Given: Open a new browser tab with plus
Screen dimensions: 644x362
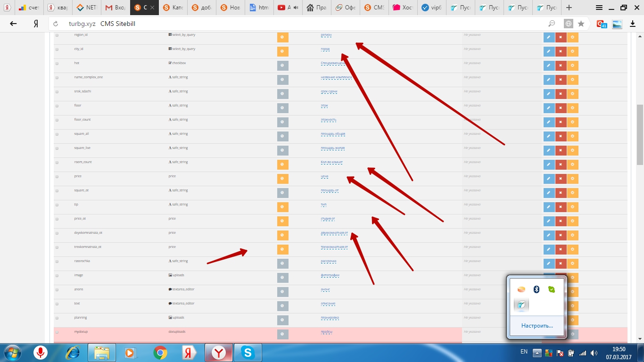Looking at the screenshot, I should pos(569,8).
